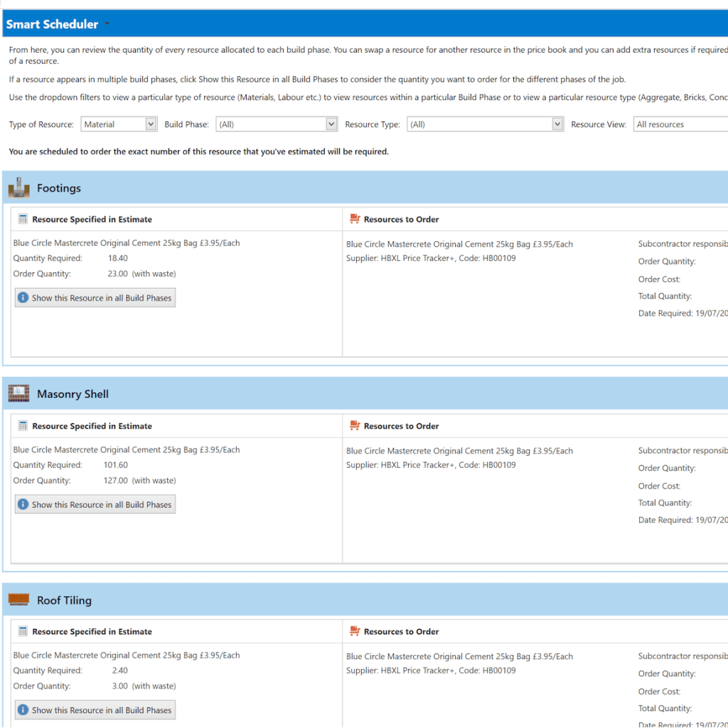Click Footings Date Required text
Screen dimensions: 728x728
[x=683, y=314]
